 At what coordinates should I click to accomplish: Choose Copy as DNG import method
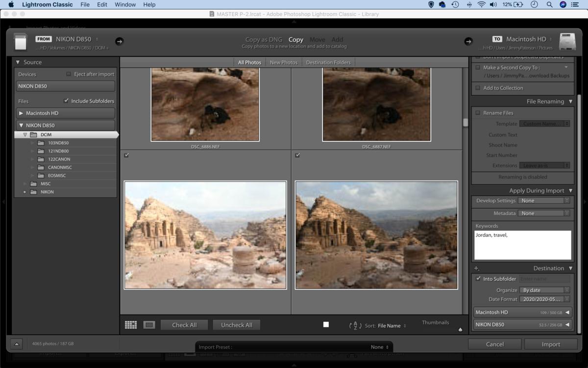click(264, 39)
